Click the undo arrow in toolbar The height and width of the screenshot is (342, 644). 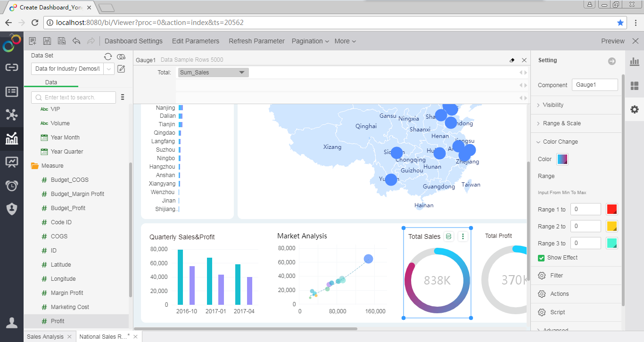pos(76,41)
